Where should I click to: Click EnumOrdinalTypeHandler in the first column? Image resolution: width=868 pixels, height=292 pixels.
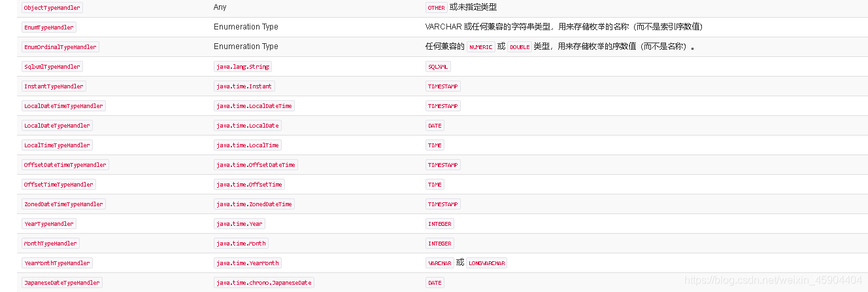click(60, 47)
